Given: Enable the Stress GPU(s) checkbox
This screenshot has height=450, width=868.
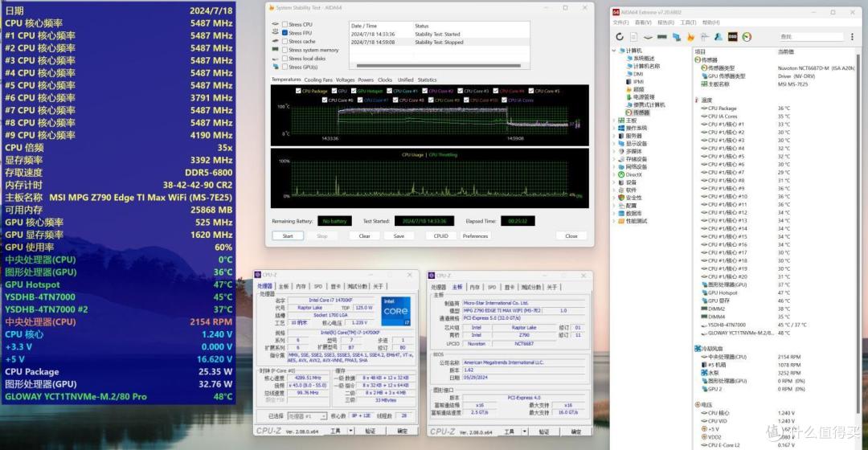Looking at the screenshot, I should [285, 67].
